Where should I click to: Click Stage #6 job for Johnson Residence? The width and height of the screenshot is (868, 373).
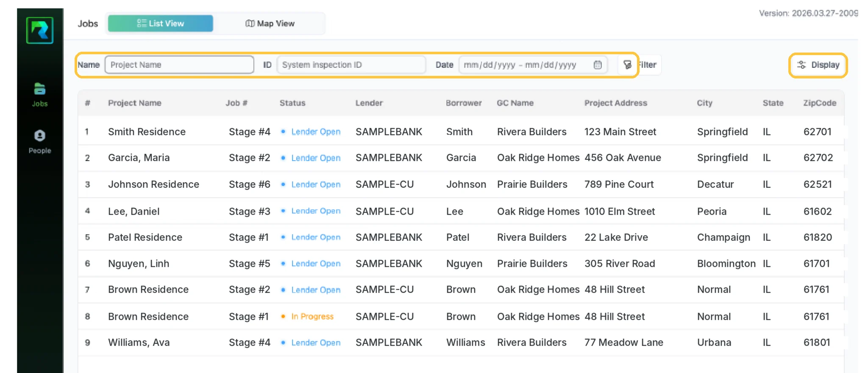pyautogui.click(x=249, y=184)
